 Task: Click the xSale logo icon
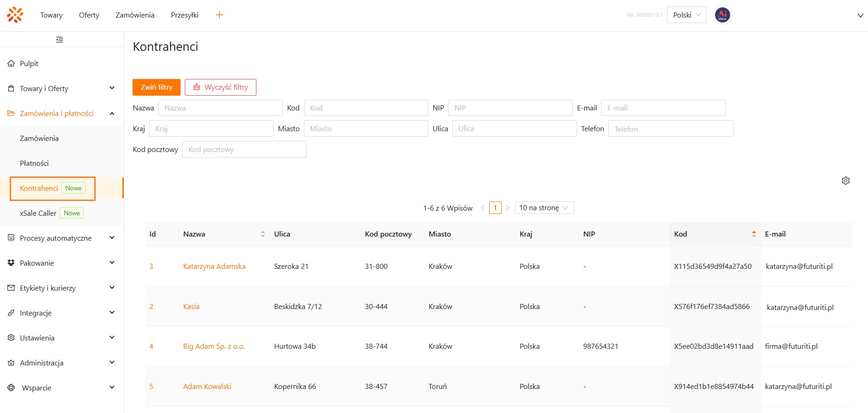pyautogui.click(x=15, y=15)
